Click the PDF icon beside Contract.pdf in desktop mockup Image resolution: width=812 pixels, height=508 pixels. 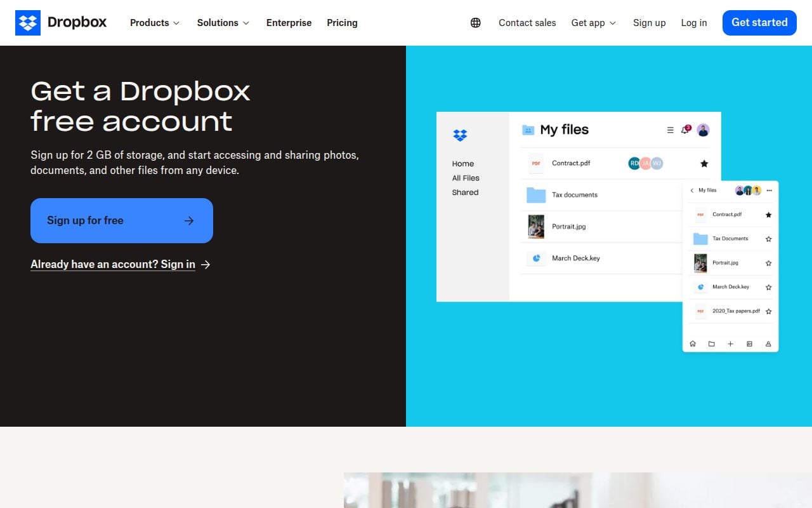click(x=536, y=164)
